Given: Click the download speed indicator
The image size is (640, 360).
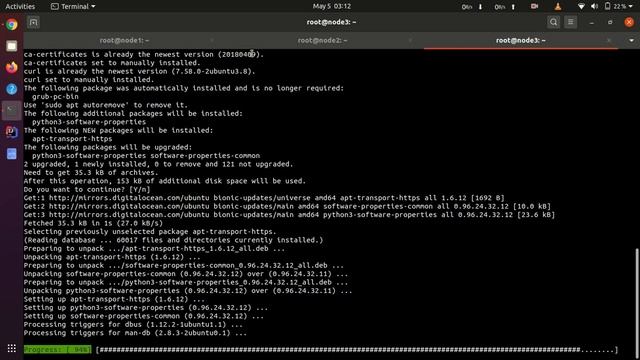Looking at the screenshot, I should point(472,7).
